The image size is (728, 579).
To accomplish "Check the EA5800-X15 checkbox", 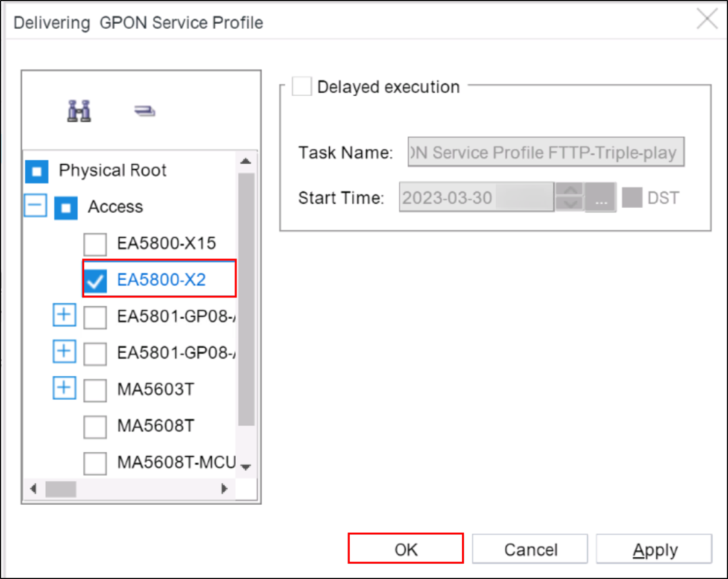I will 95,244.
